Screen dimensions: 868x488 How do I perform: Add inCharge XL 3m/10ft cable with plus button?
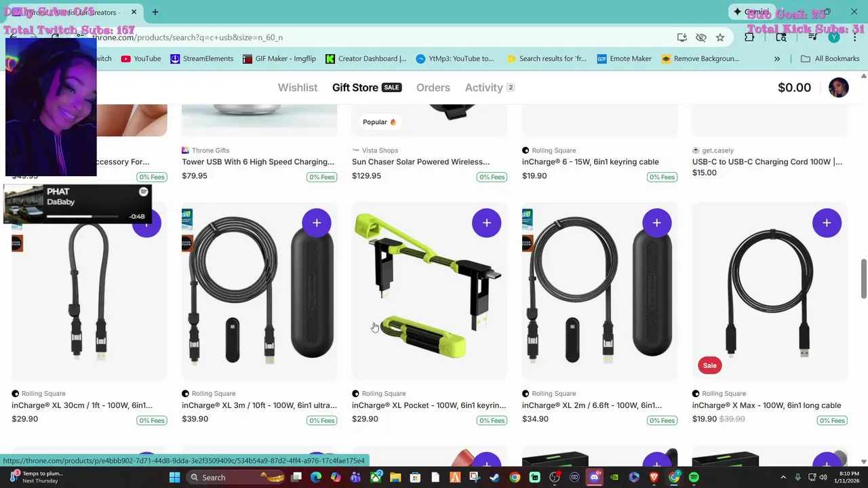coord(317,223)
